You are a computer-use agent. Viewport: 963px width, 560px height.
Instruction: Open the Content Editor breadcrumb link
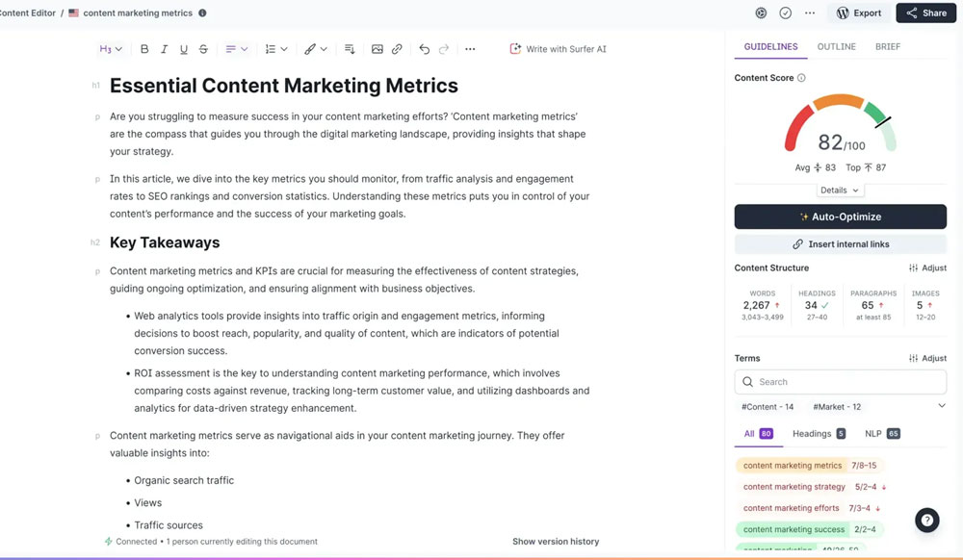27,13
